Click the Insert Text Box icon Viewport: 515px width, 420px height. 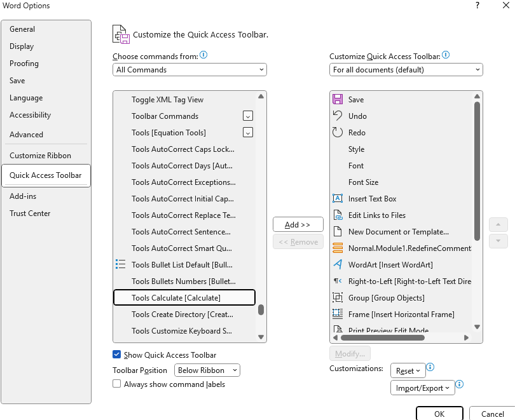[338, 198]
